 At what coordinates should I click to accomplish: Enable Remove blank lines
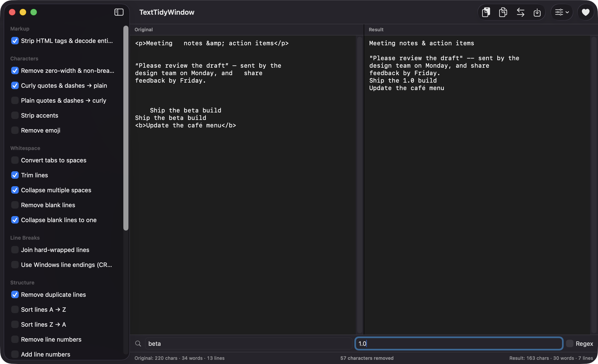click(x=15, y=205)
